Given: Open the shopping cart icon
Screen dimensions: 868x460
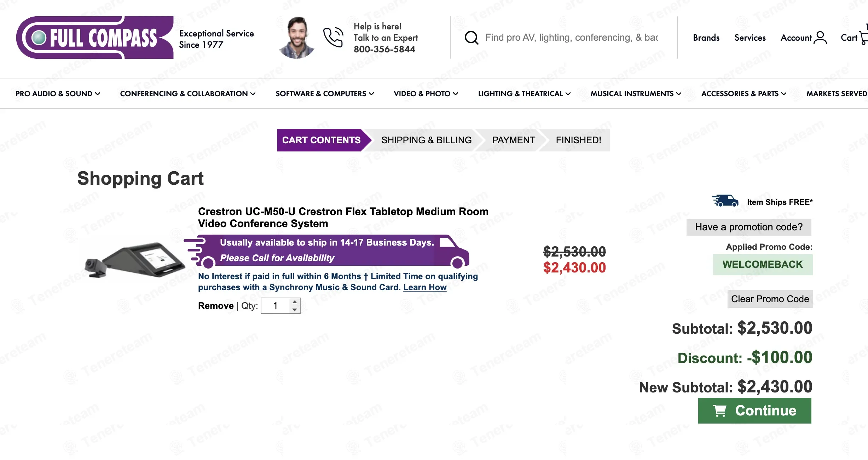Looking at the screenshot, I should tap(863, 38).
